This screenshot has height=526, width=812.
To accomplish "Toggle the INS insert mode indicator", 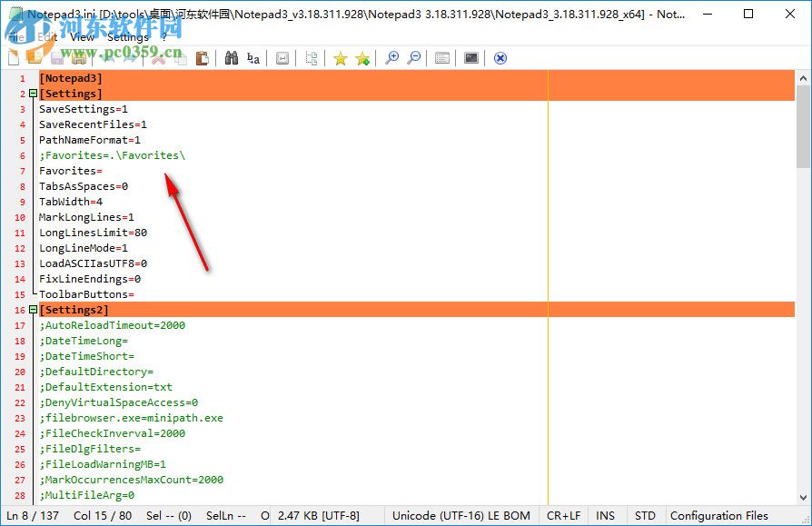I will [x=605, y=516].
